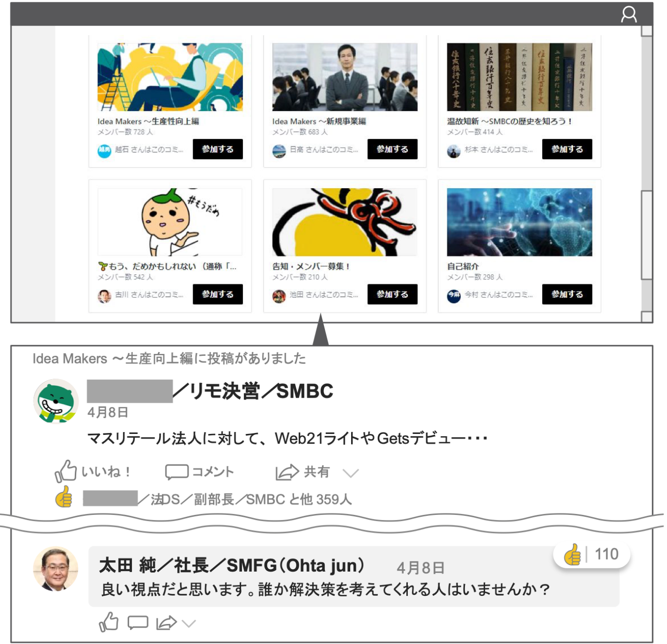
Task: Click メンバー数 542 人 member count
Action: (125, 277)
